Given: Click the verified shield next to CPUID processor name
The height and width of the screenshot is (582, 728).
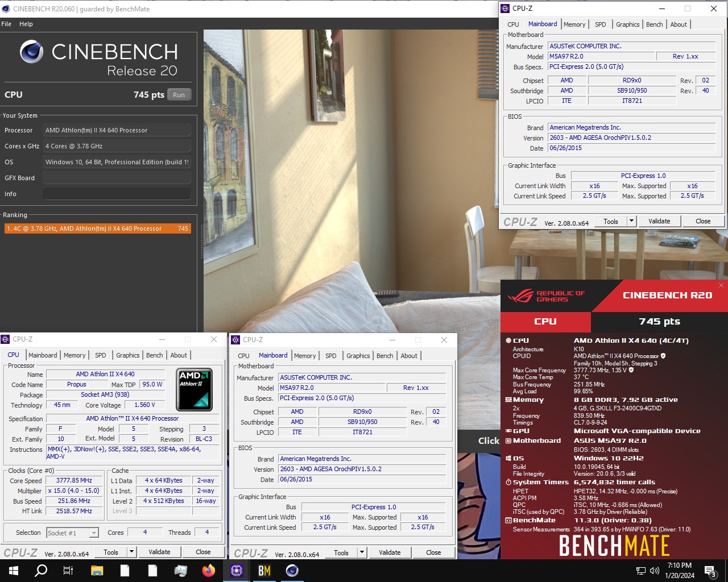Looking at the screenshot, I should tap(663, 356).
